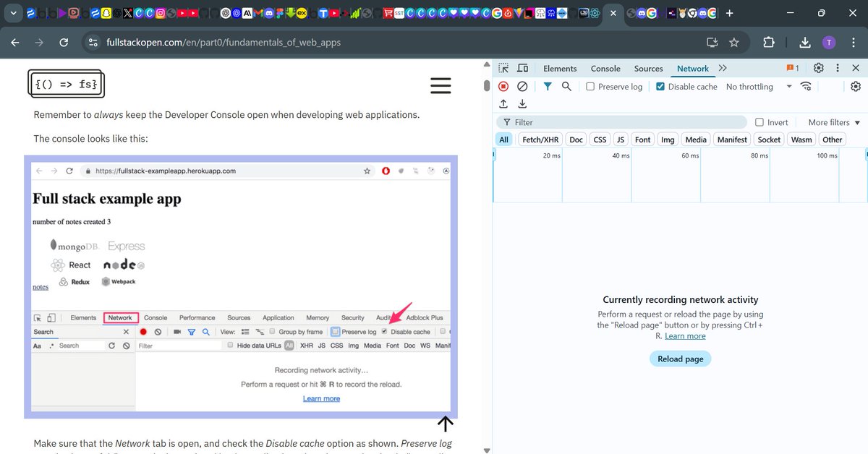
Task: Close the DevTools panel
Action: (x=856, y=68)
